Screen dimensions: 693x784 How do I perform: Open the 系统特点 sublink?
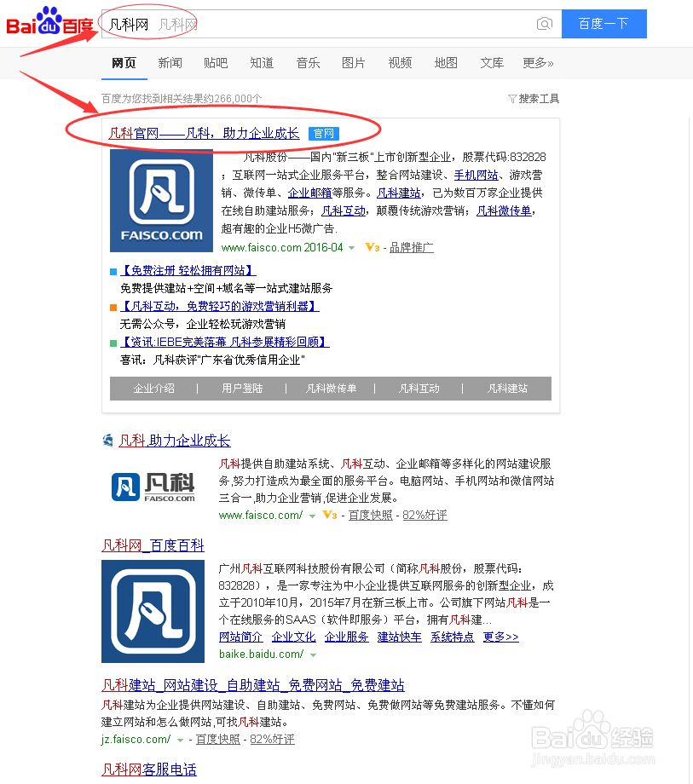tap(453, 637)
